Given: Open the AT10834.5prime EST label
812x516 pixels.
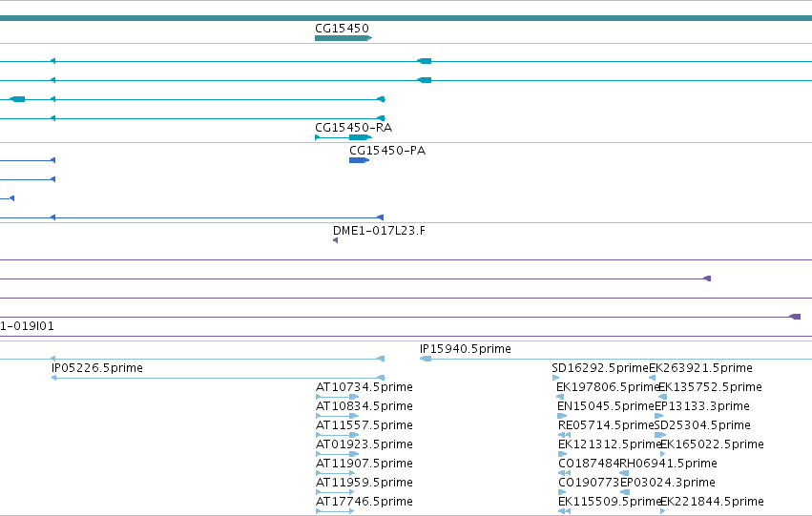Looking at the screenshot, I should [364, 406].
